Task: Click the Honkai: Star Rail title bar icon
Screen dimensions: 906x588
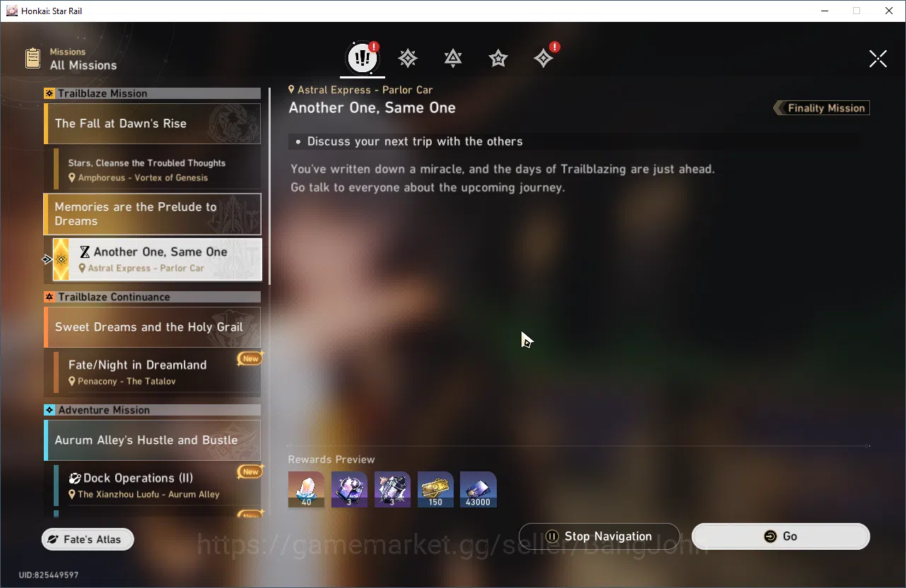Action: [11, 11]
